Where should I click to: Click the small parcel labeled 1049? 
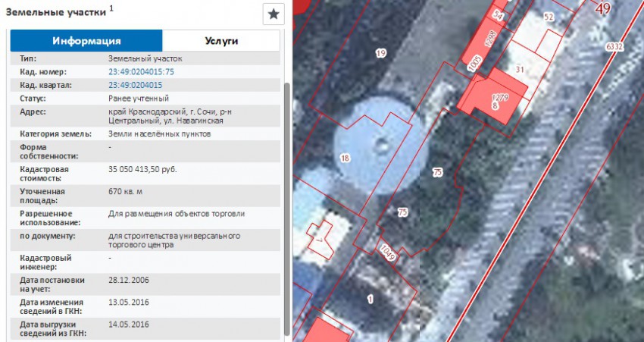[x=387, y=249]
